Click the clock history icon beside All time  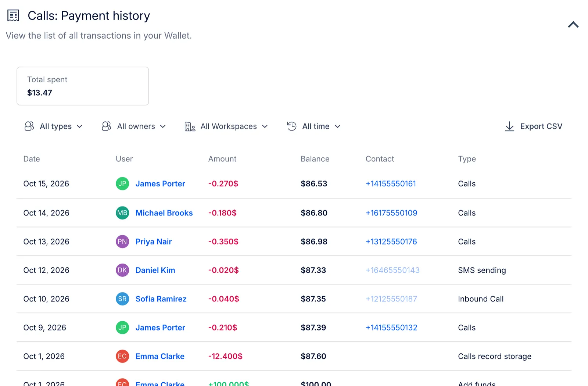(291, 126)
